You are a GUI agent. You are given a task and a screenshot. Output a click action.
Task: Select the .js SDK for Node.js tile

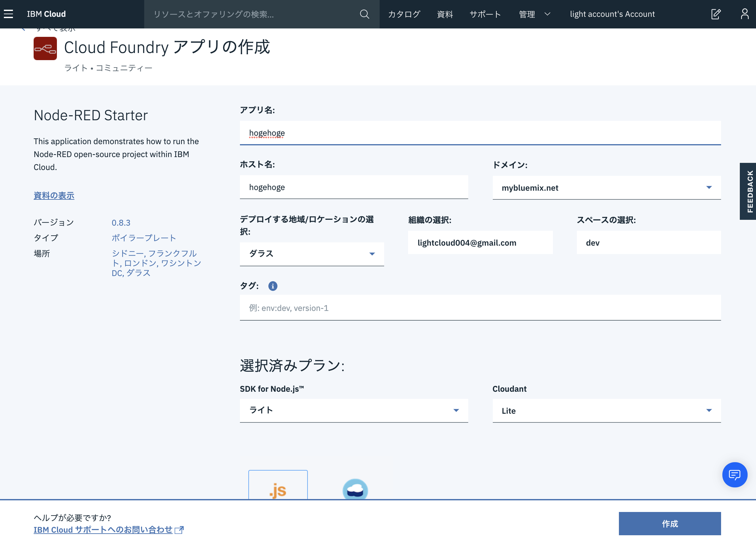tap(278, 485)
